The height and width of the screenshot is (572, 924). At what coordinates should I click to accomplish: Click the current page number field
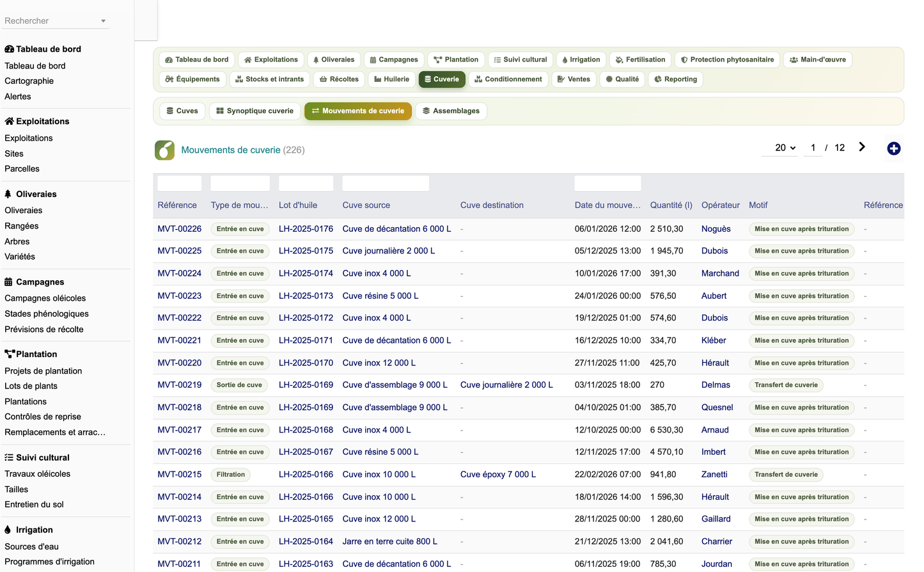tap(813, 148)
